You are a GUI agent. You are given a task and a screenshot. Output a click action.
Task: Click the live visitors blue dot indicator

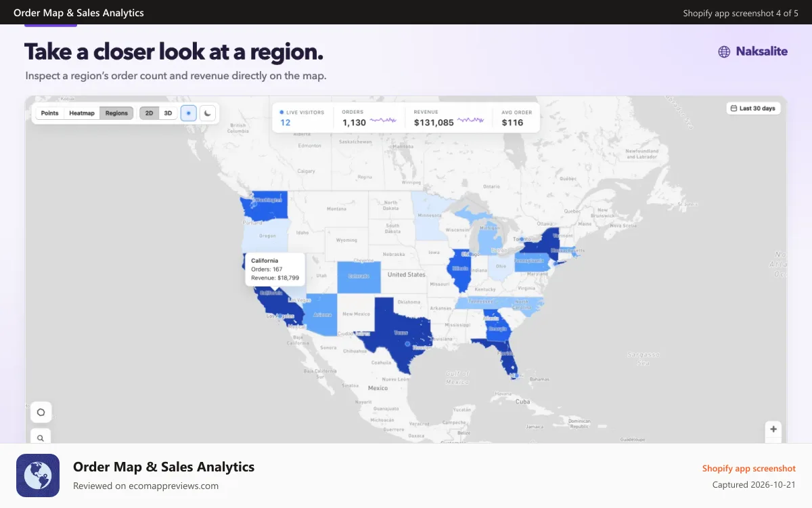(281, 112)
